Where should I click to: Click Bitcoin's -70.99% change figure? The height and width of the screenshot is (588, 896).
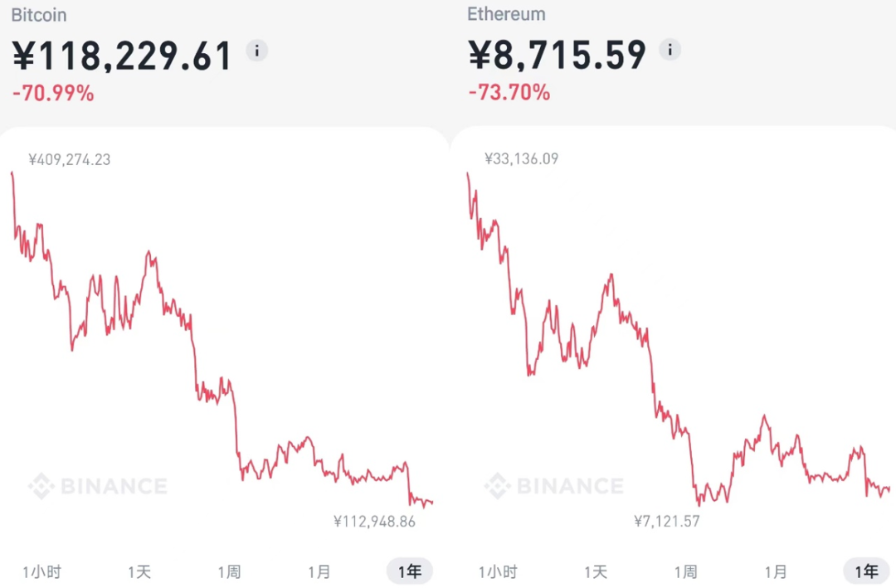click(53, 93)
